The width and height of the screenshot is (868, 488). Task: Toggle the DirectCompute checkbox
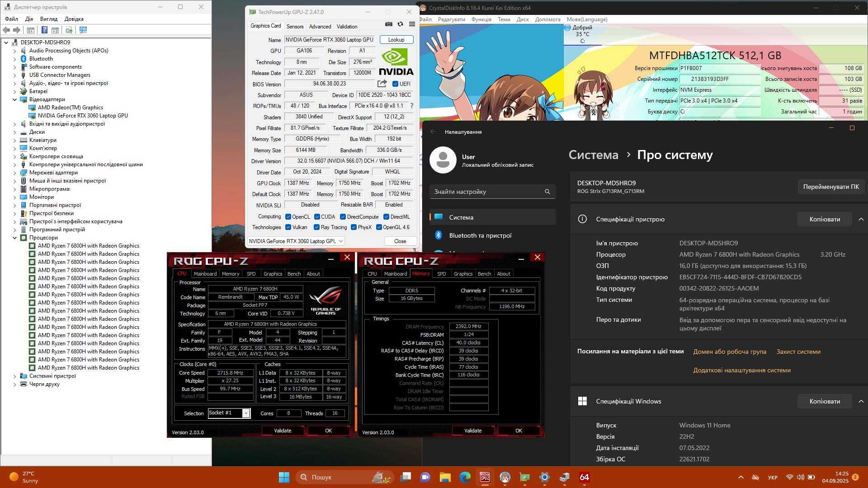coord(343,217)
